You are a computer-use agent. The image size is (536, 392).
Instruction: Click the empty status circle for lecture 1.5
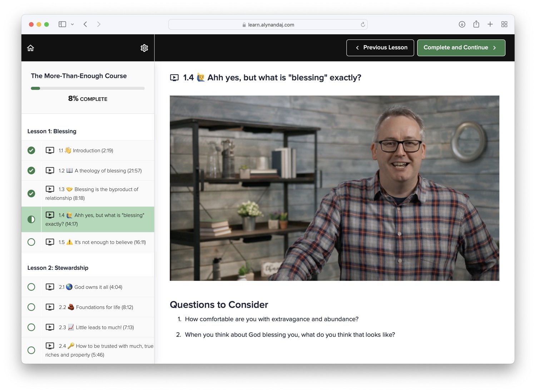pos(31,242)
